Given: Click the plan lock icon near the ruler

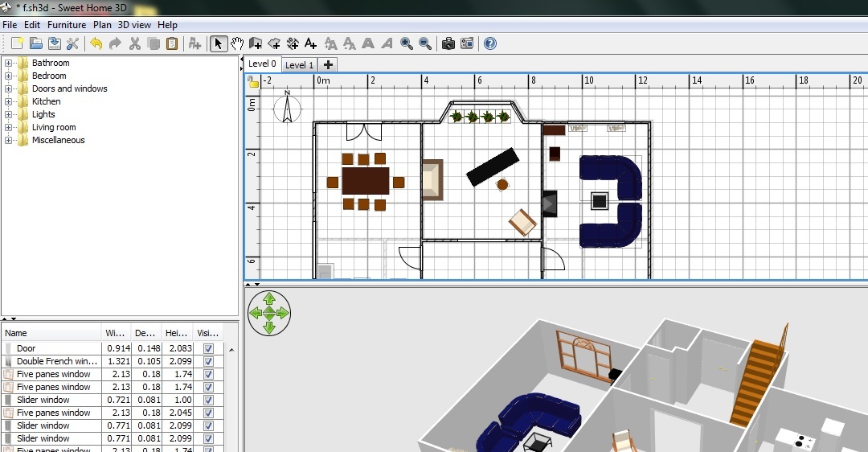Looking at the screenshot, I should tap(253, 82).
